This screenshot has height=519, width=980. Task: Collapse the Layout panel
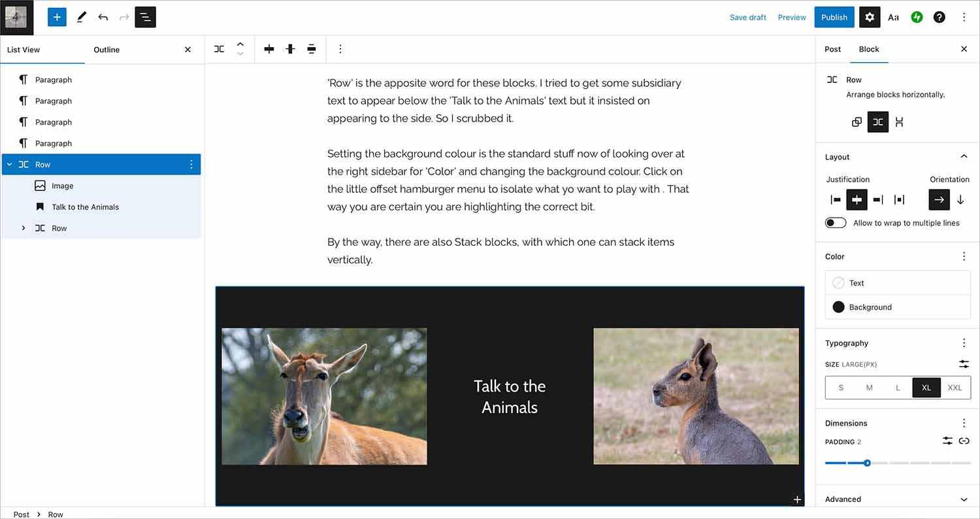[964, 157]
